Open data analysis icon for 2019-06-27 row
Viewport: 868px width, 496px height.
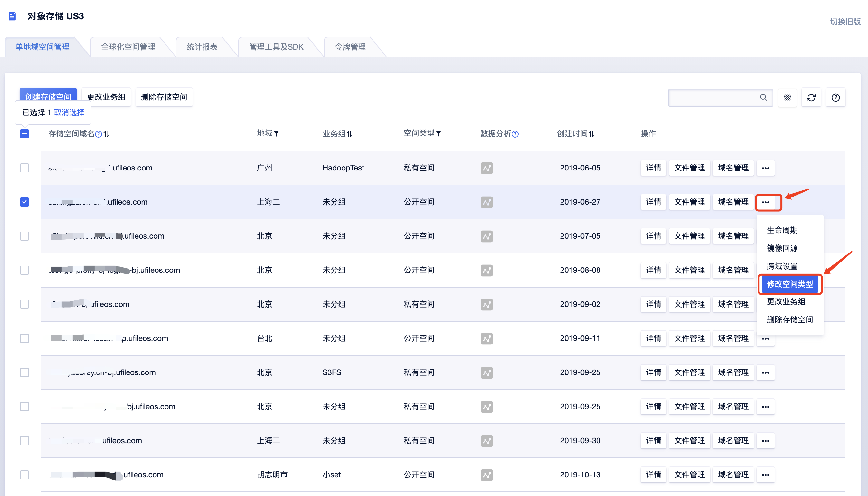click(486, 202)
